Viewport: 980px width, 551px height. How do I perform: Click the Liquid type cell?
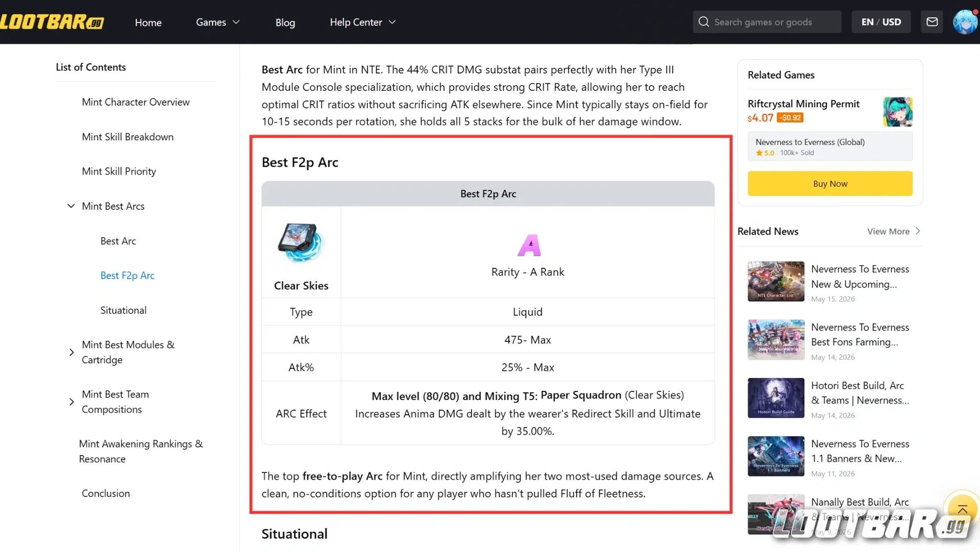point(528,312)
